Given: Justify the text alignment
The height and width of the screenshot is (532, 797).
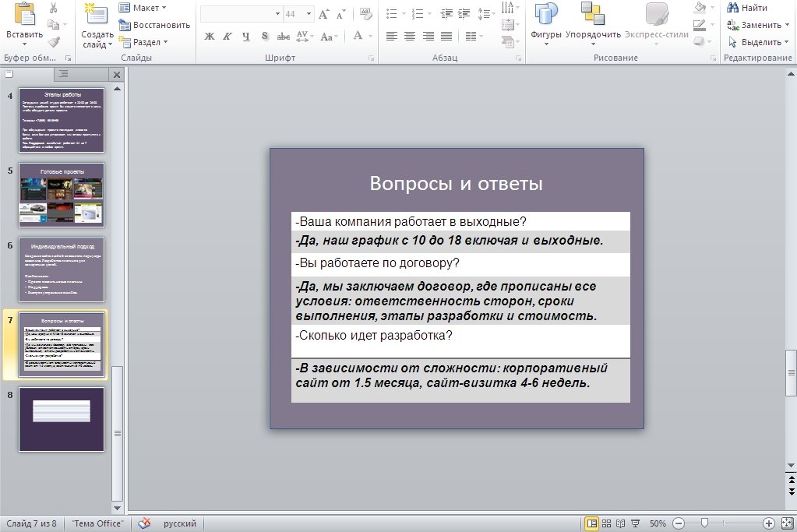Looking at the screenshot, I should 446,36.
